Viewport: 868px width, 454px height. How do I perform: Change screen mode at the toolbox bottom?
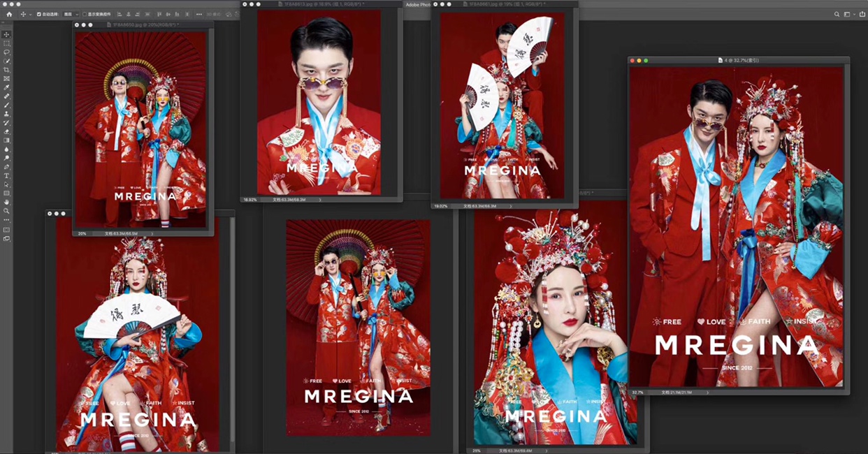pyautogui.click(x=6, y=238)
